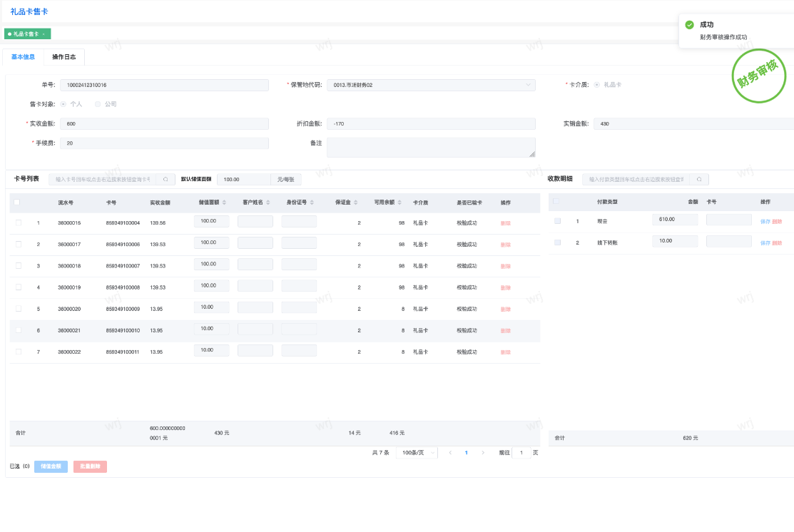Go to next page arrow
Screen dimensions: 794x532
coord(483,453)
